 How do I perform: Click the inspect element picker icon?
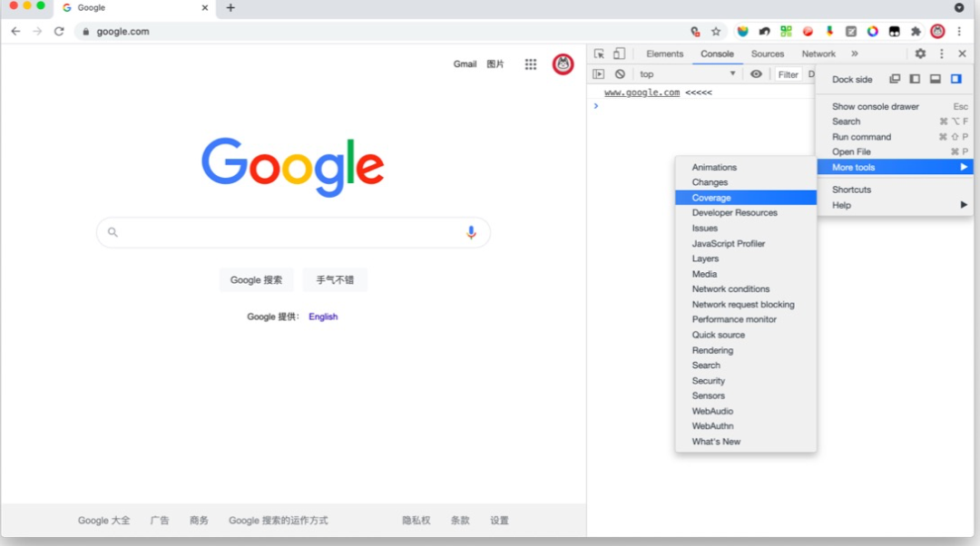[599, 54]
